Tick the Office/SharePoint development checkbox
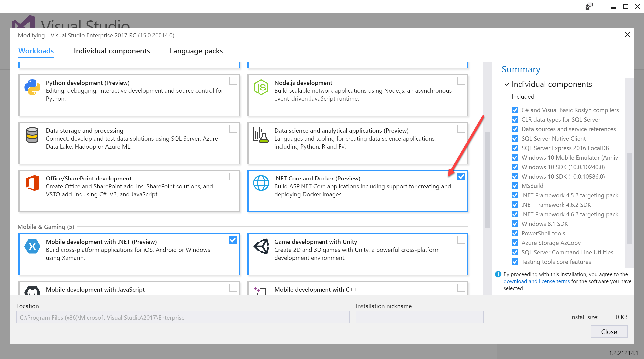Screen dimensions: 644x359 pyautogui.click(x=233, y=177)
